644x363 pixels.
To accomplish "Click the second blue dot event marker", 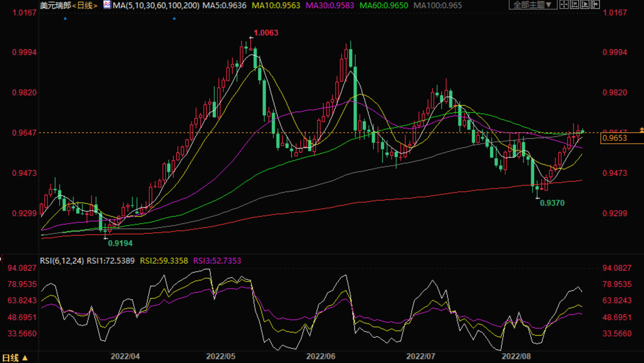I will point(174,19).
